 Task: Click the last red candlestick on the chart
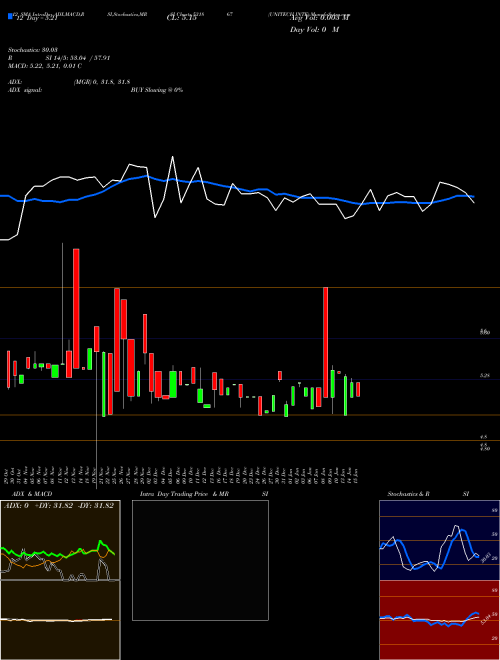[x=358, y=389]
